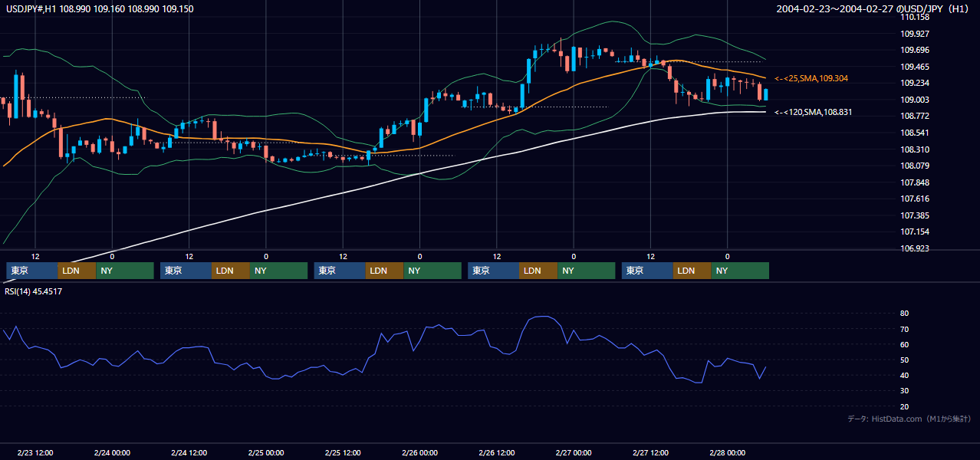Click the 109.234 price axis label
The width and height of the screenshot is (980, 460).
click(x=915, y=83)
